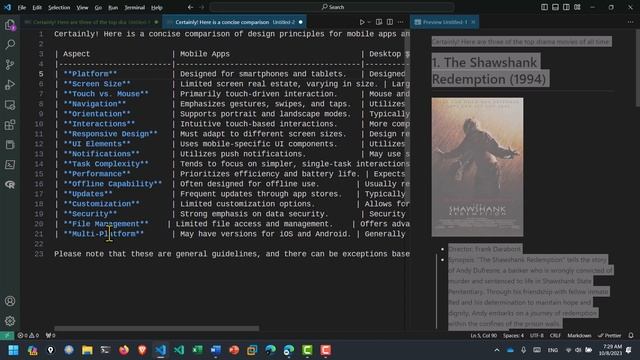Open the Remote Explorer view
This screenshot has height=360, width=640.
(x=10, y=104)
